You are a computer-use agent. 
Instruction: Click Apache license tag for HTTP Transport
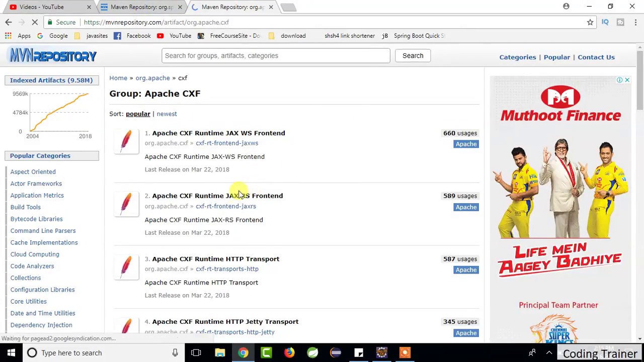(x=466, y=270)
